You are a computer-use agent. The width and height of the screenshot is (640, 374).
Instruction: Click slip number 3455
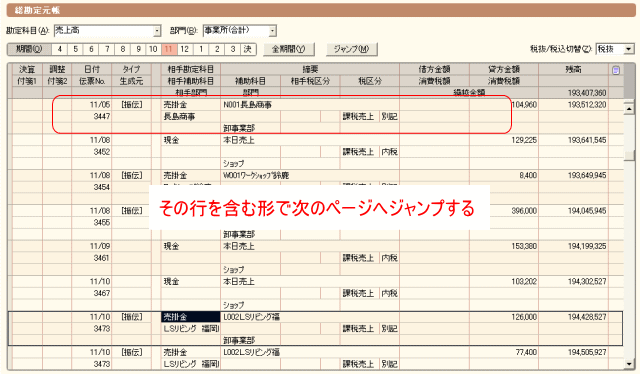coord(102,223)
